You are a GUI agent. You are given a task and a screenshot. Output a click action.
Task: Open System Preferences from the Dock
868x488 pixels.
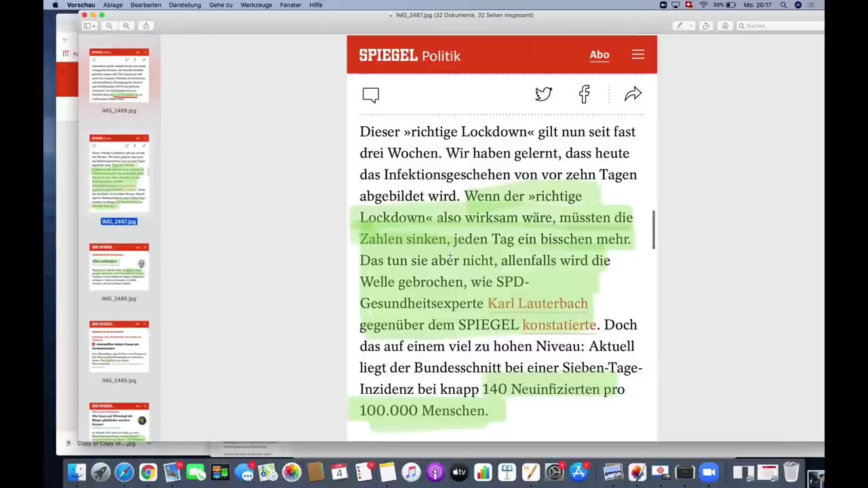(x=555, y=472)
